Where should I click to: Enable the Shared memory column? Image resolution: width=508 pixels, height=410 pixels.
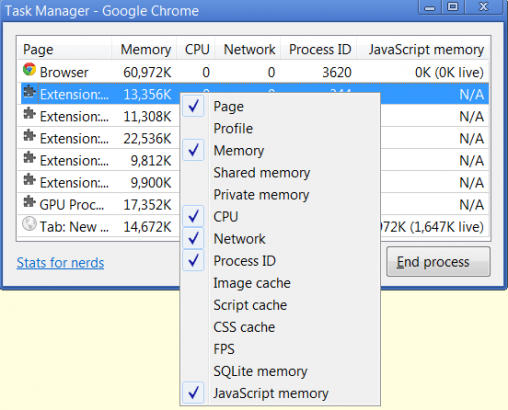tap(262, 173)
